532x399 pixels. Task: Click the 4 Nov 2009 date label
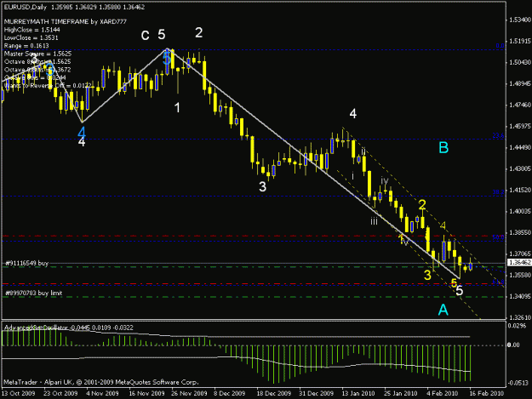[102, 393]
